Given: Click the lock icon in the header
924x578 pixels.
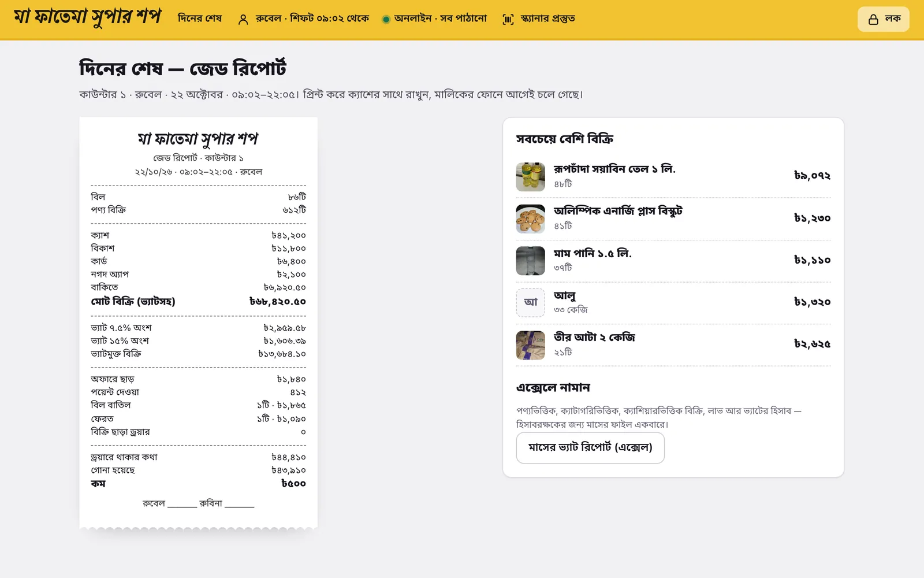Looking at the screenshot, I should [873, 19].
